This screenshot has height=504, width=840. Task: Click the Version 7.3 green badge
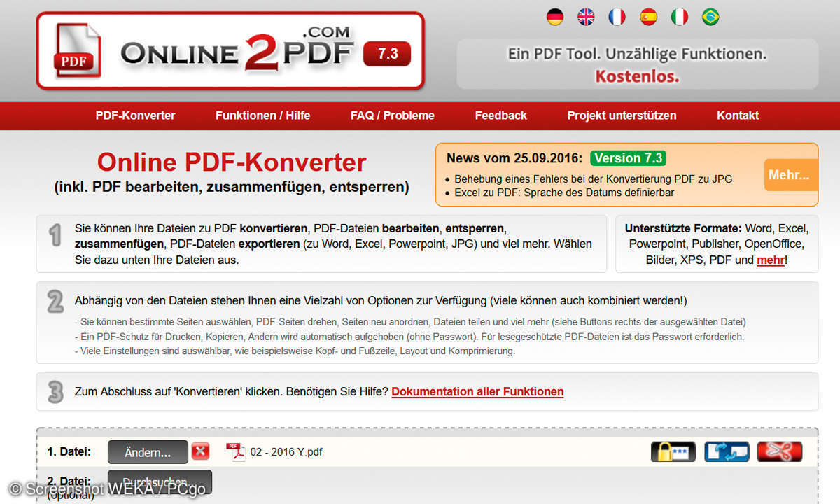coord(628,157)
